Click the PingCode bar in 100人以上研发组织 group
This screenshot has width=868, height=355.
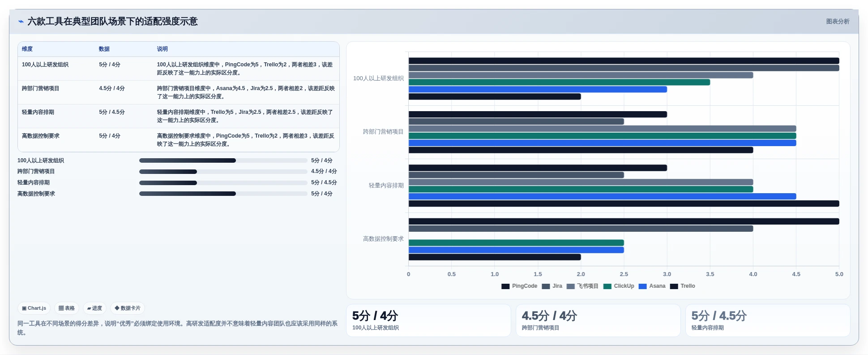[624, 61]
